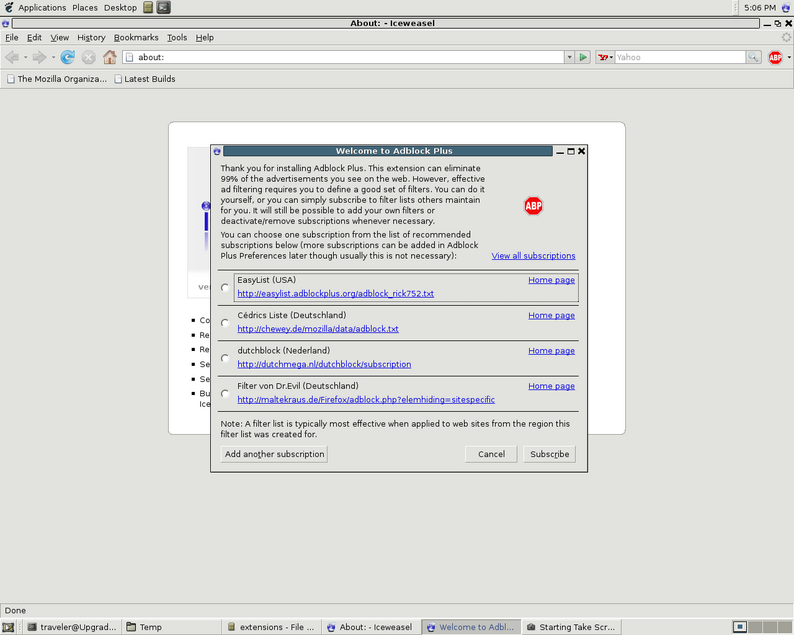The width and height of the screenshot is (794, 635).
Task: Open Home page link for Filter von Dr.Evil
Action: [x=551, y=386]
